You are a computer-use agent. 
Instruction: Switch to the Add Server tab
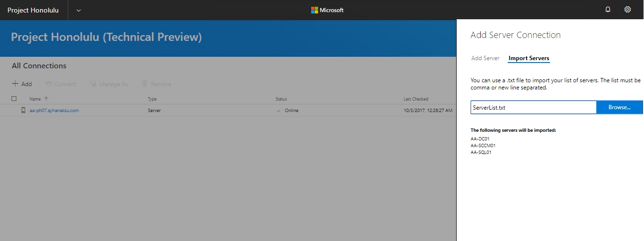pyautogui.click(x=485, y=58)
